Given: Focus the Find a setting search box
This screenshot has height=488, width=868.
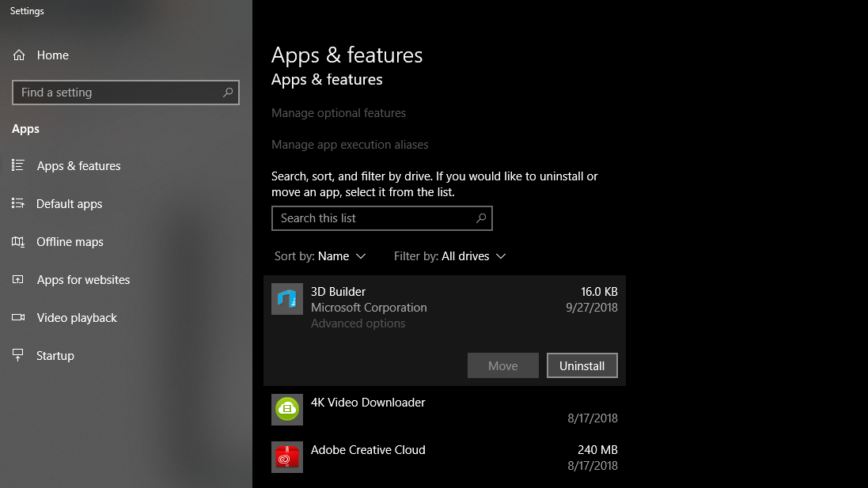Looking at the screenshot, I should coord(126,93).
